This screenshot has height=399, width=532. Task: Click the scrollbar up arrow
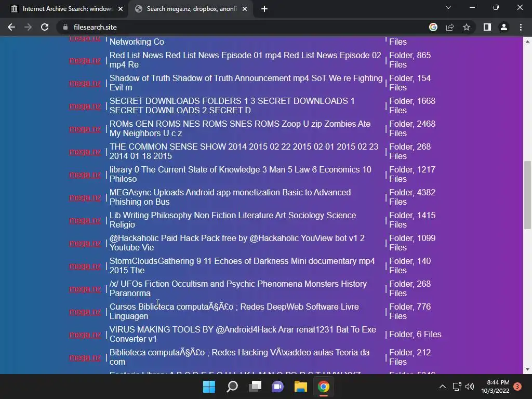click(x=527, y=41)
